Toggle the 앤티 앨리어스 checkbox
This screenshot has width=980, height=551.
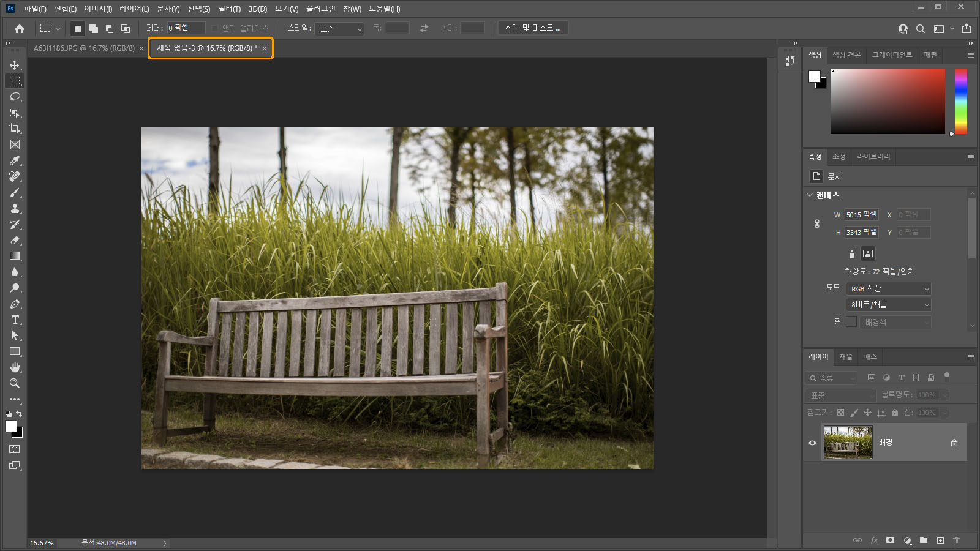214,28
